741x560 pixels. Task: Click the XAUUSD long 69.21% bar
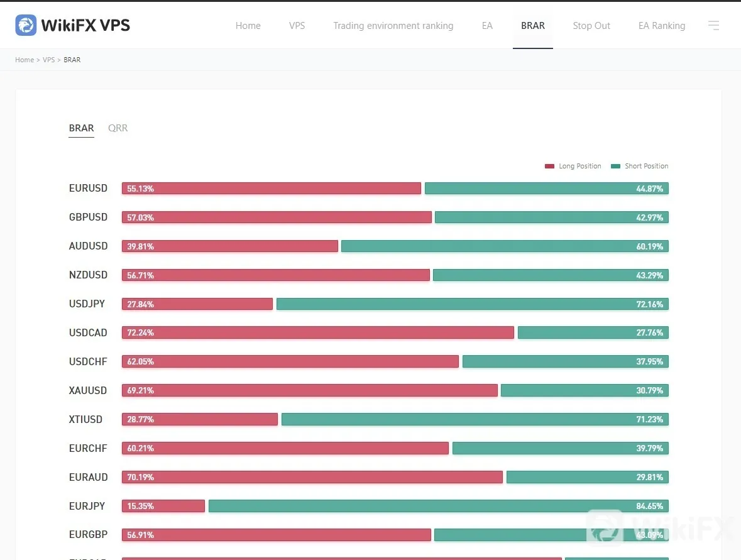click(x=310, y=390)
